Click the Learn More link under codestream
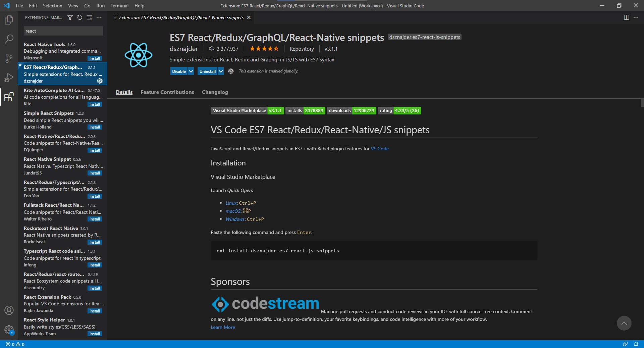 tap(223, 327)
